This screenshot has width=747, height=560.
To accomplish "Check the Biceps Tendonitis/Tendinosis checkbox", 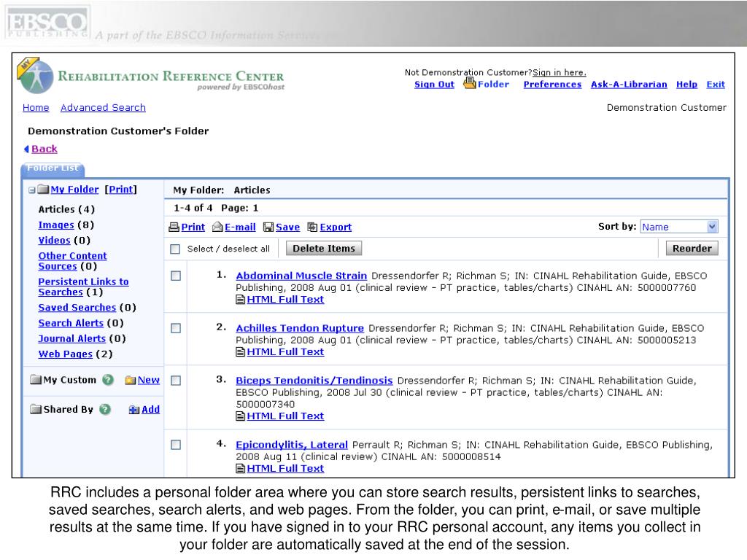I will pos(176,381).
